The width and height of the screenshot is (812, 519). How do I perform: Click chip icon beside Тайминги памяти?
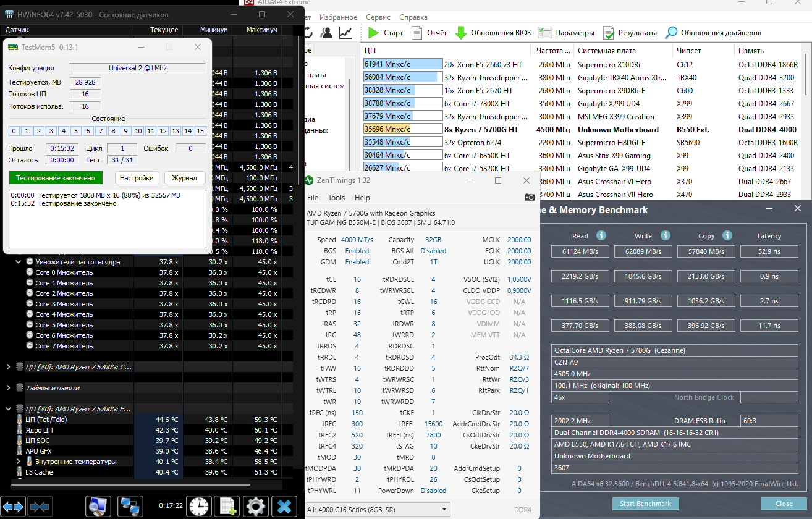pyautogui.click(x=20, y=388)
